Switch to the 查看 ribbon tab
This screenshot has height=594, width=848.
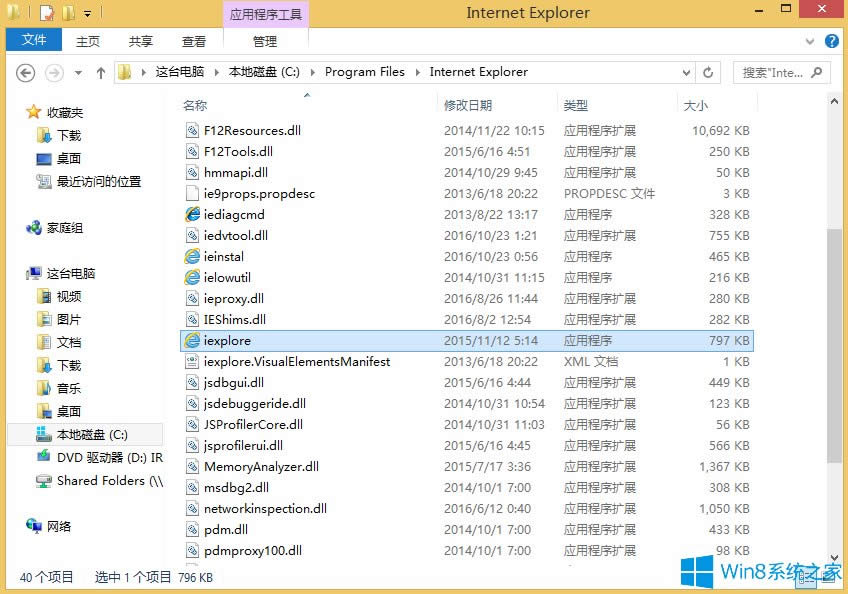click(193, 40)
